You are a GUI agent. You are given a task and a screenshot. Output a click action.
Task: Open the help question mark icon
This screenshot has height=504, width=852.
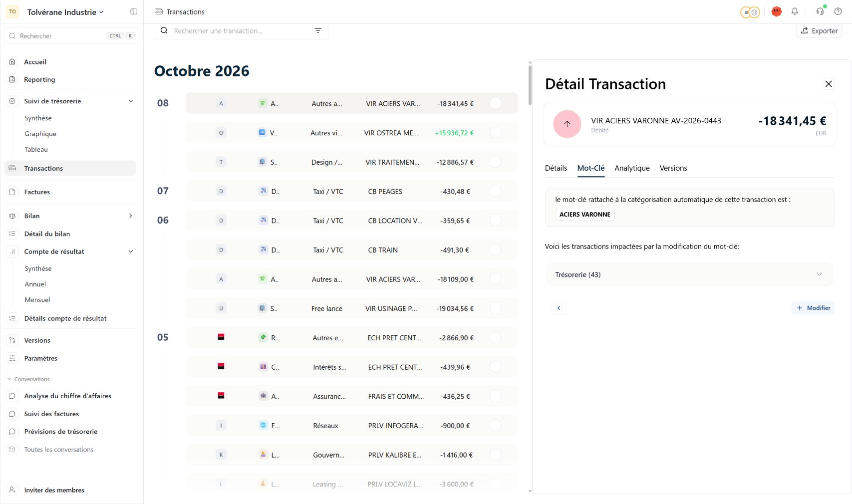pyautogui.click(x=838, y=11)
